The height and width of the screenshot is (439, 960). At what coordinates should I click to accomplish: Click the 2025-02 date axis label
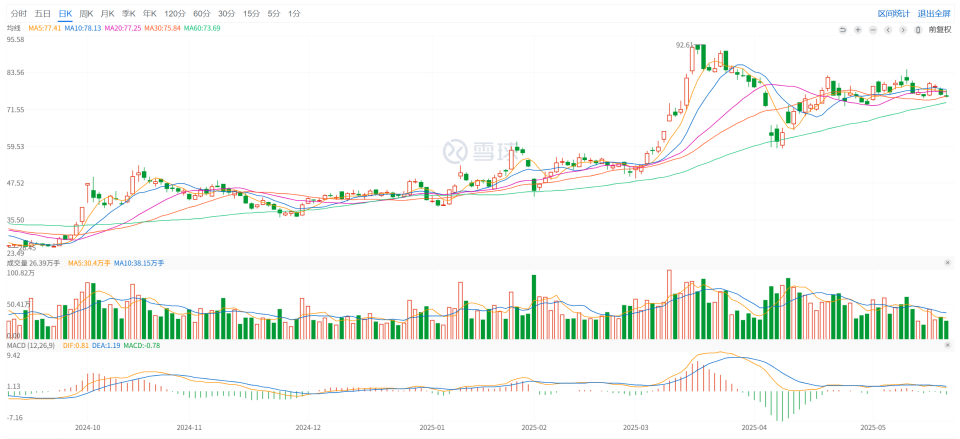534,427
